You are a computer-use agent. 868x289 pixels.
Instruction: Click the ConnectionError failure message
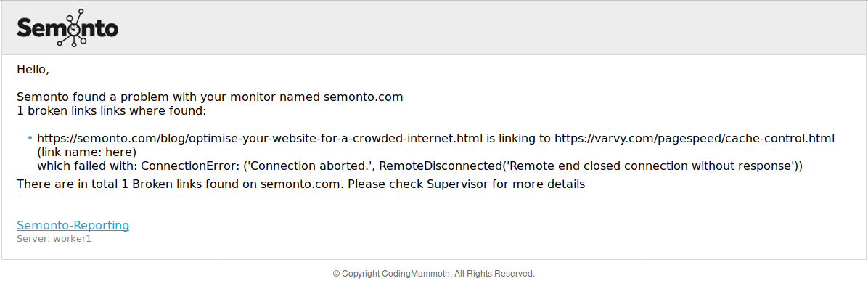coord(419,166)
